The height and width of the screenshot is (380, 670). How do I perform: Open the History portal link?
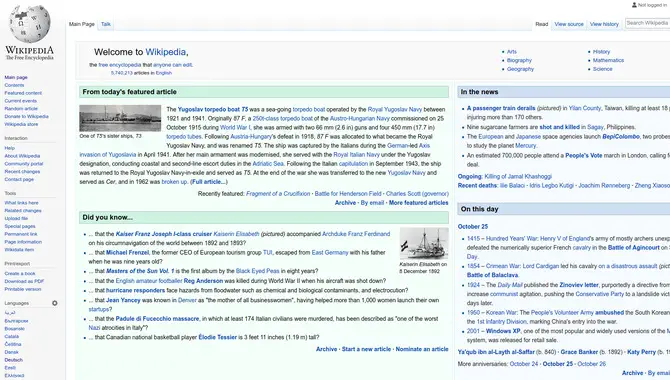(601, 52)
